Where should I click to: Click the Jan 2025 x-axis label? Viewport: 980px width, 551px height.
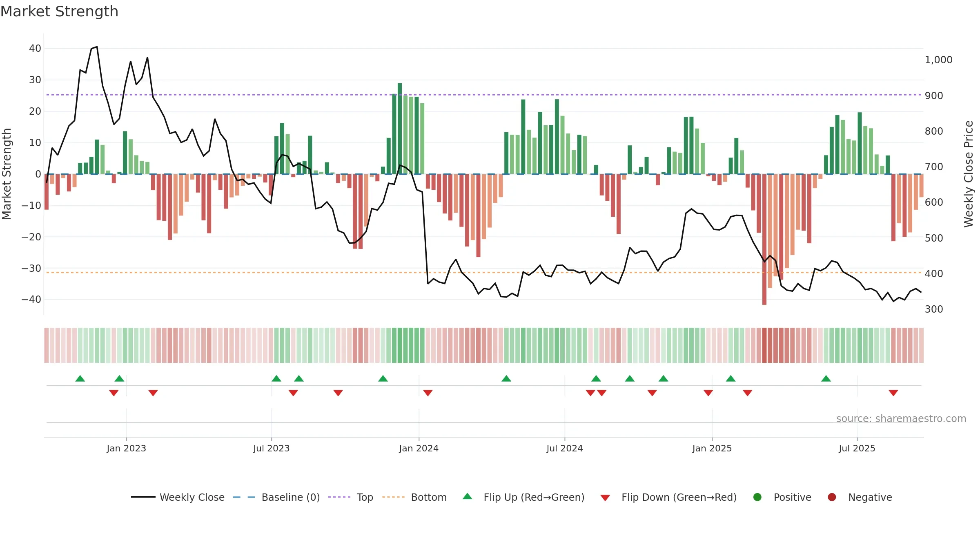coord(712,448)
